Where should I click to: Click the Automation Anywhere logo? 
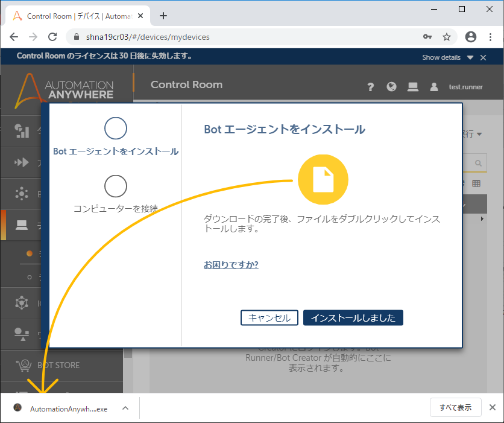64,90
